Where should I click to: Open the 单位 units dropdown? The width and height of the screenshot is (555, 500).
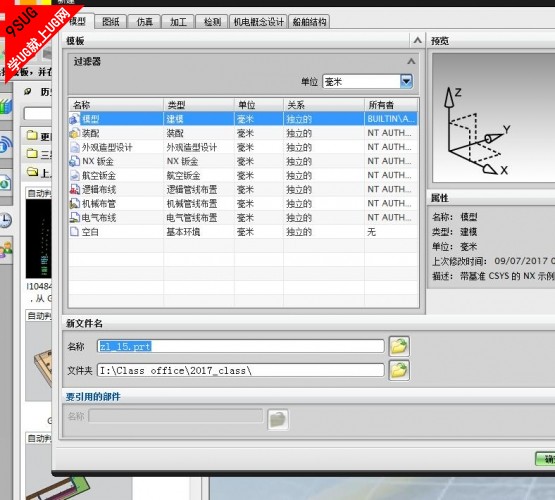click(406, 82)
